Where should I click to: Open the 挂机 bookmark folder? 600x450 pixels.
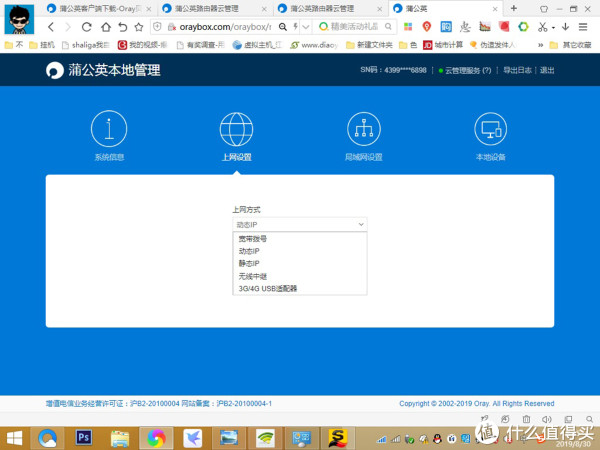[x=42, y=45]
